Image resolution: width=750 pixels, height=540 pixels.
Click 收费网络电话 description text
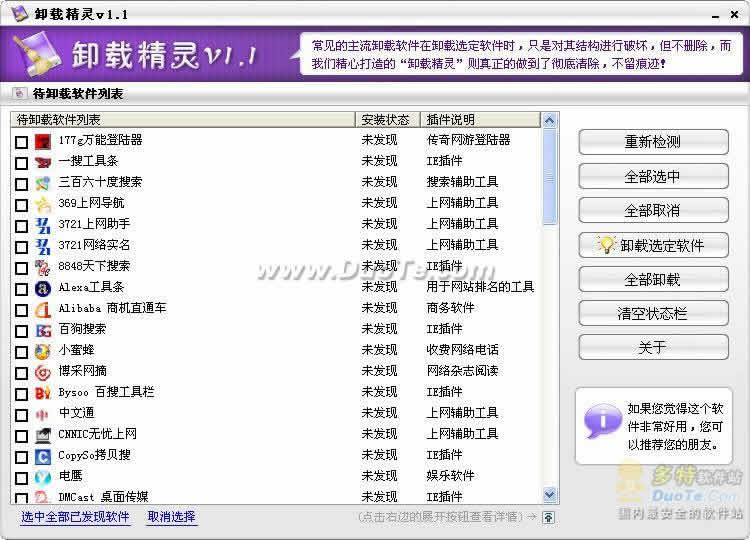tap(462, 350)
